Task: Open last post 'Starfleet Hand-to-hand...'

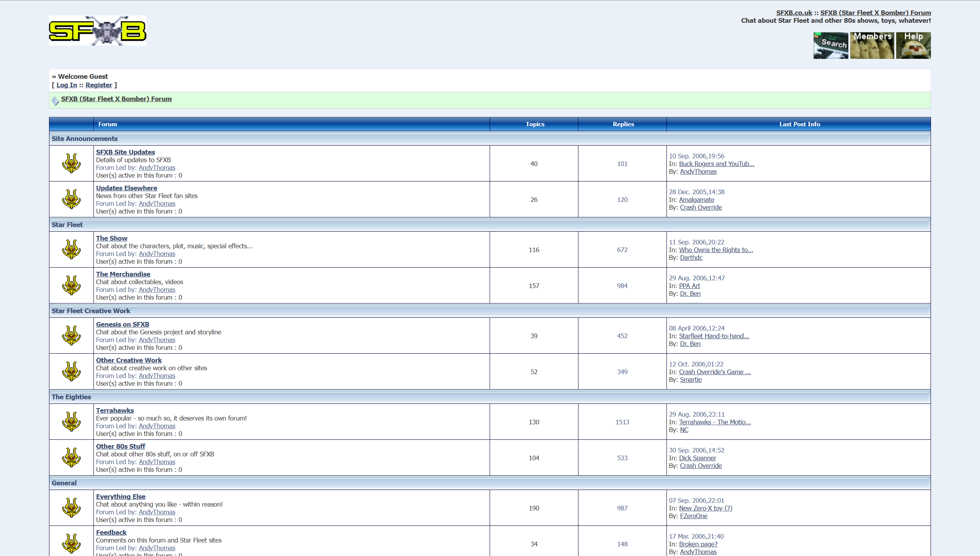Action: (714, 336)
